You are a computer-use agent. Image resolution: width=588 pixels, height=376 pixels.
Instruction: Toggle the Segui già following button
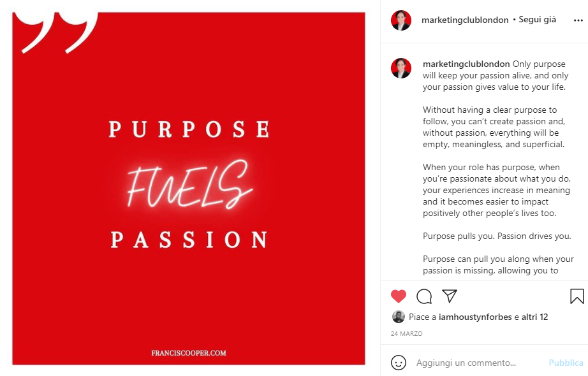537,20
